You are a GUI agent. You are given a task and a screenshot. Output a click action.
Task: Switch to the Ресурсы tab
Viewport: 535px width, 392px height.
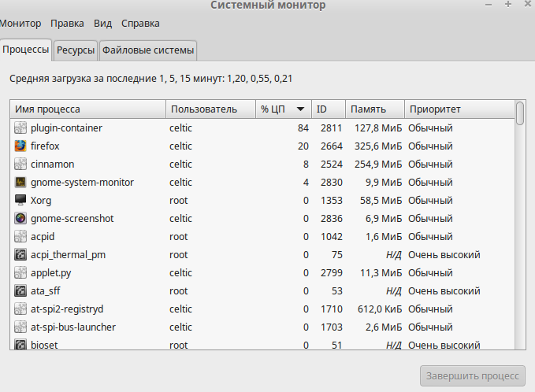[x=76, y=50]
